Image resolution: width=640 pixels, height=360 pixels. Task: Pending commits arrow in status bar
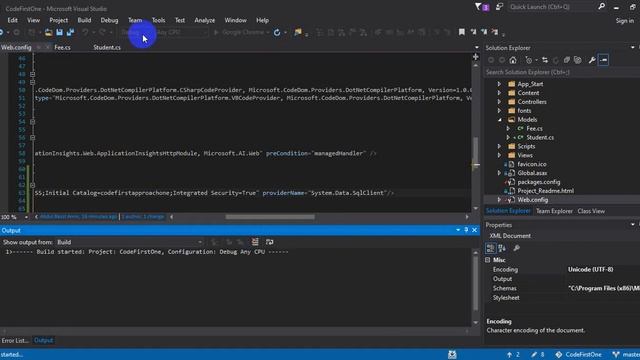(x=509, y=355)
